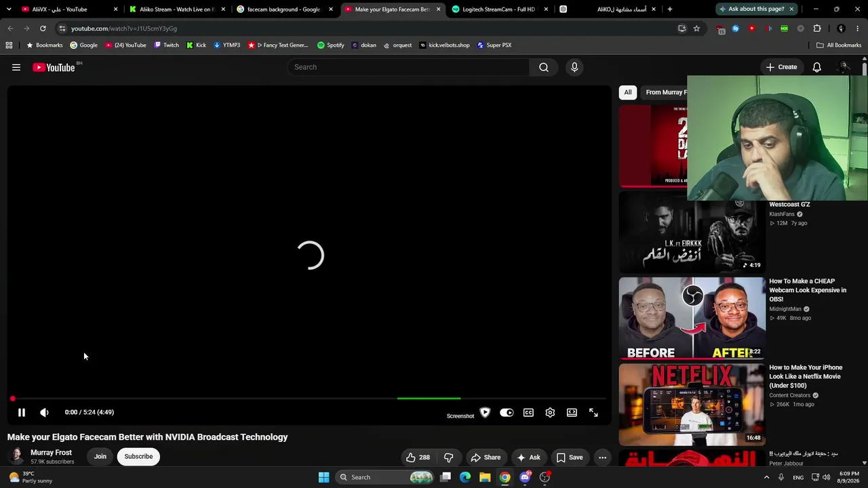Screen dimensions: 868x488
Task: Open OBS Studio from the taskbar
Action: click(545, 477)
